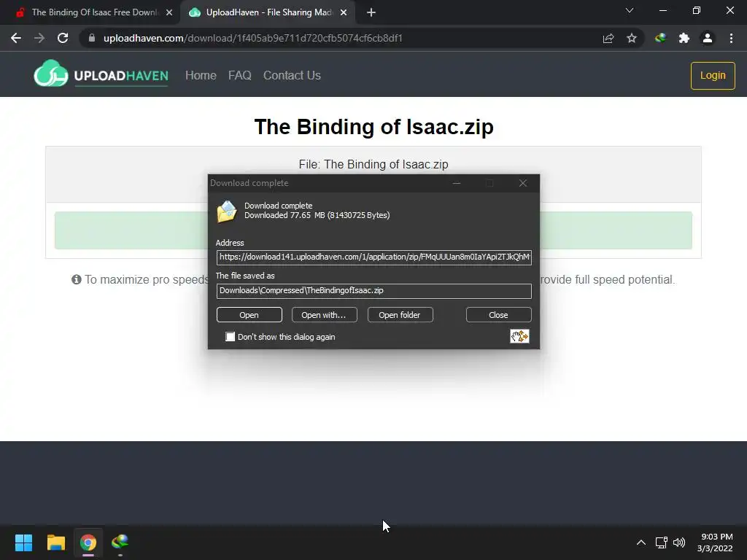Click File: The Binding of Isaac.zip text
Image resolution: width=747 pixels, height=560 pixels.
(x=373, y=164)
